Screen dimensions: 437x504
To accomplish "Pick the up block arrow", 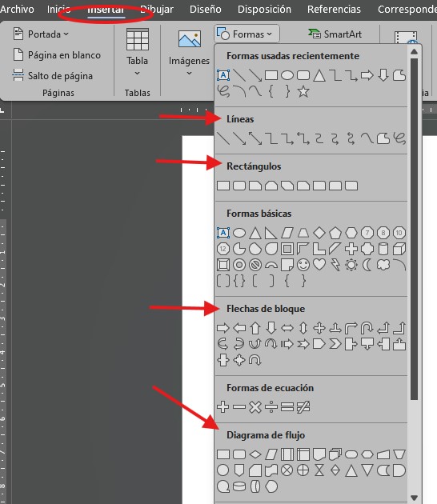I will click(x=255, y=328).
